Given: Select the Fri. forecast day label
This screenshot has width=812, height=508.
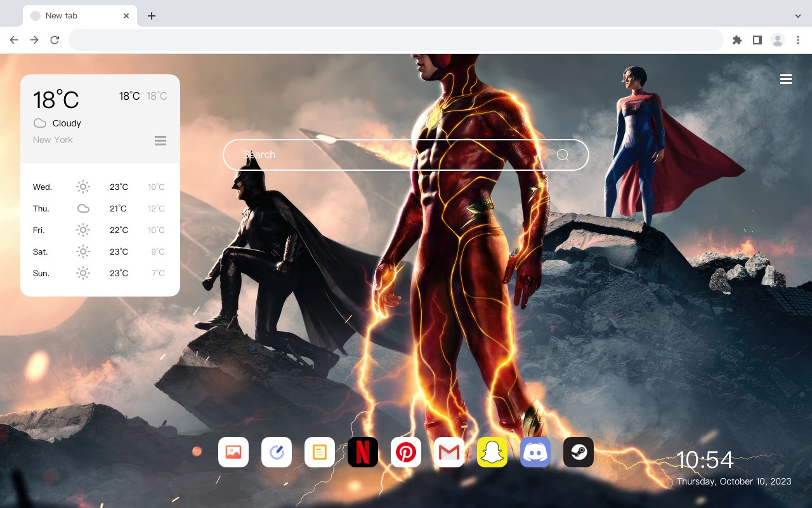Looking at the screenshot, I should 39,230.
